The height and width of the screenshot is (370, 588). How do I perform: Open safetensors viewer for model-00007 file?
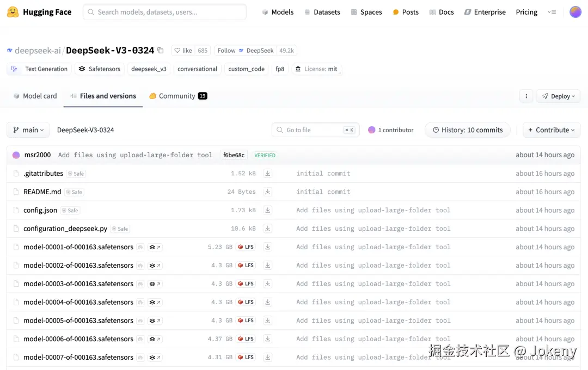(x=155, y=357)
